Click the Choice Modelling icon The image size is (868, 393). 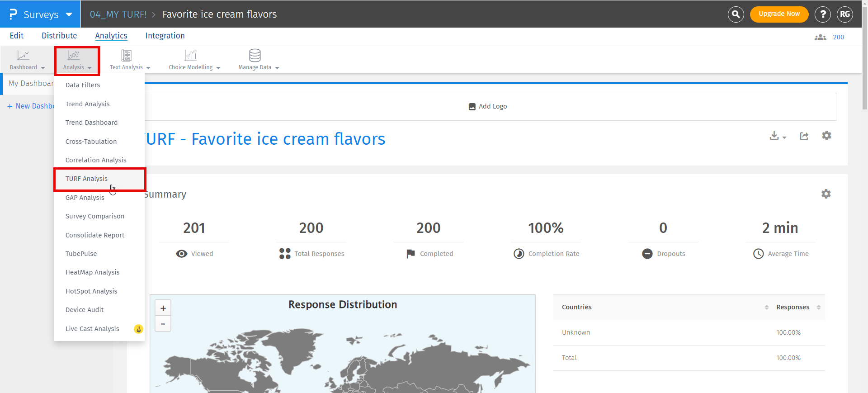coord(191,56)
